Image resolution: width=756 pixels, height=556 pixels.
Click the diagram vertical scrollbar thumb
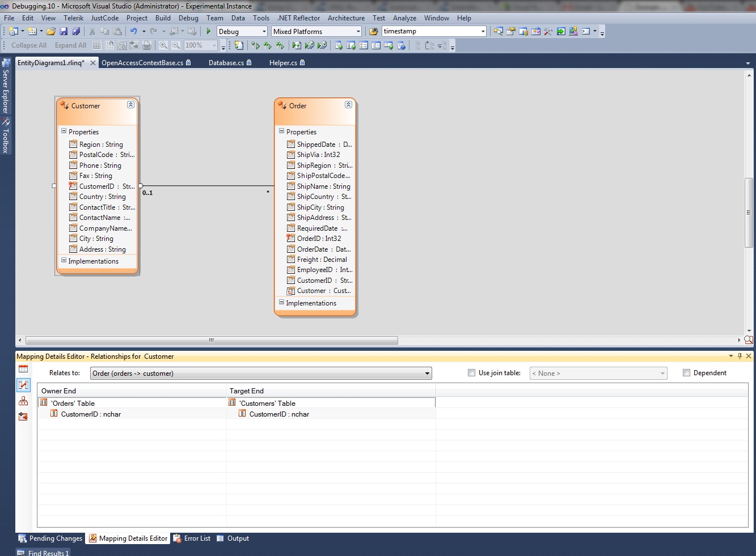point(749,213)
